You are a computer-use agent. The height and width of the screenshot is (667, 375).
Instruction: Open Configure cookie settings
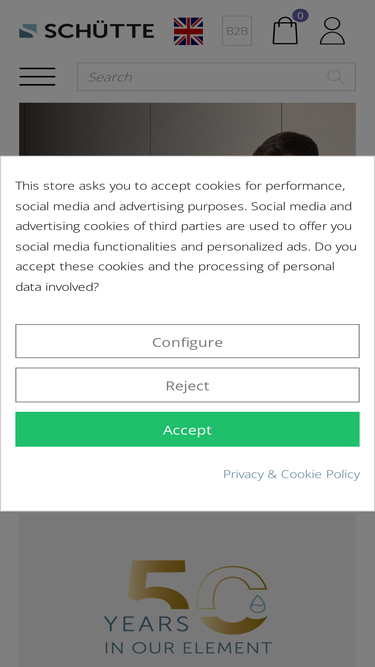[188, 341]
